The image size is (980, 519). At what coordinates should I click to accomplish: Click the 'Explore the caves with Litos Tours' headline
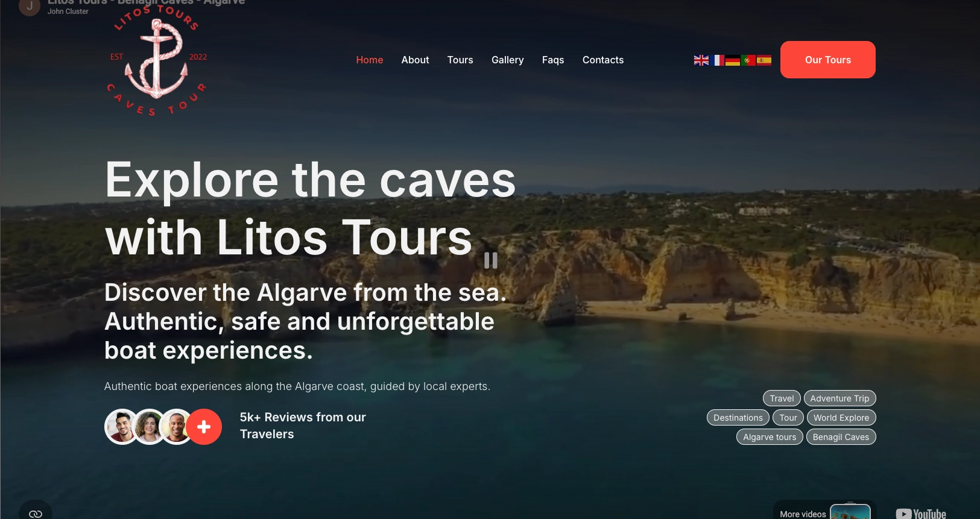click(x=310, y=209)
